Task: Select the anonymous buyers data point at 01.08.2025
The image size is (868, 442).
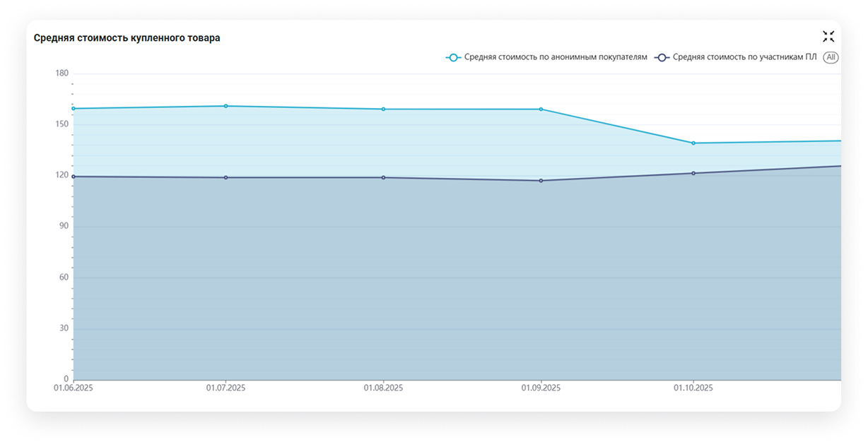Action: pyautogui.click(x=383, y=109)
